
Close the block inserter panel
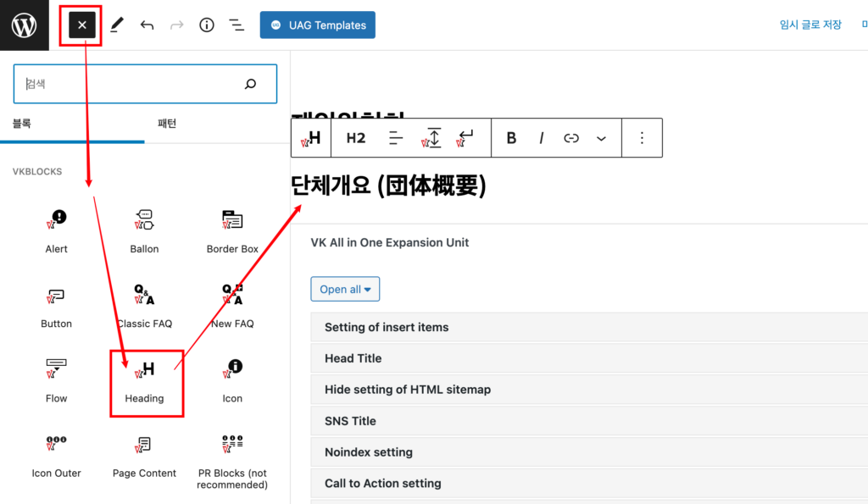(x=82, y=25)
